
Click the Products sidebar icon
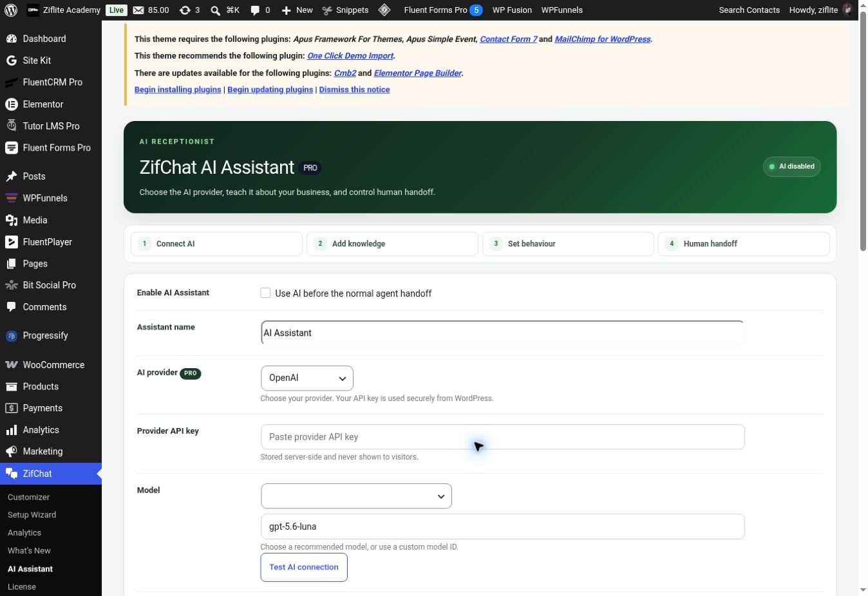[12, 387]
